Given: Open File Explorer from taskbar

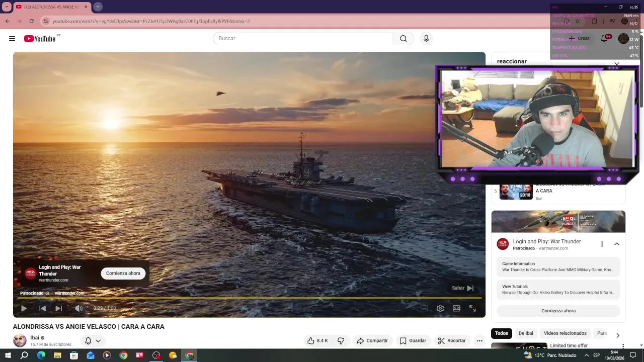Looking at the screenshot, I should tap(57, 355).
